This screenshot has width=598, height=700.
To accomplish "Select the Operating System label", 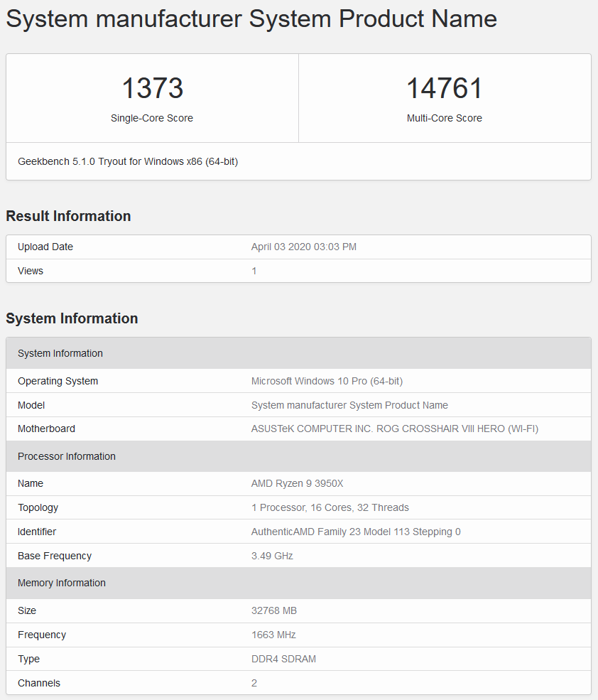I will [58, 381].
